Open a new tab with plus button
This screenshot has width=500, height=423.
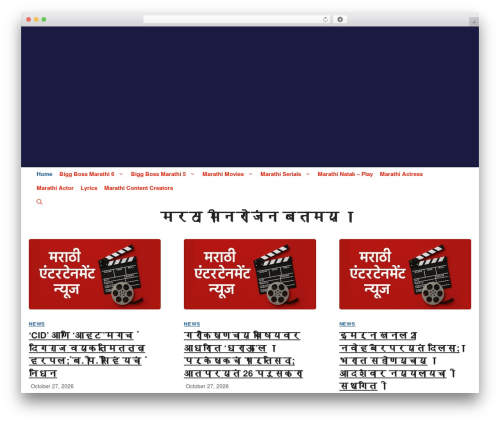[x=474, y=22]
